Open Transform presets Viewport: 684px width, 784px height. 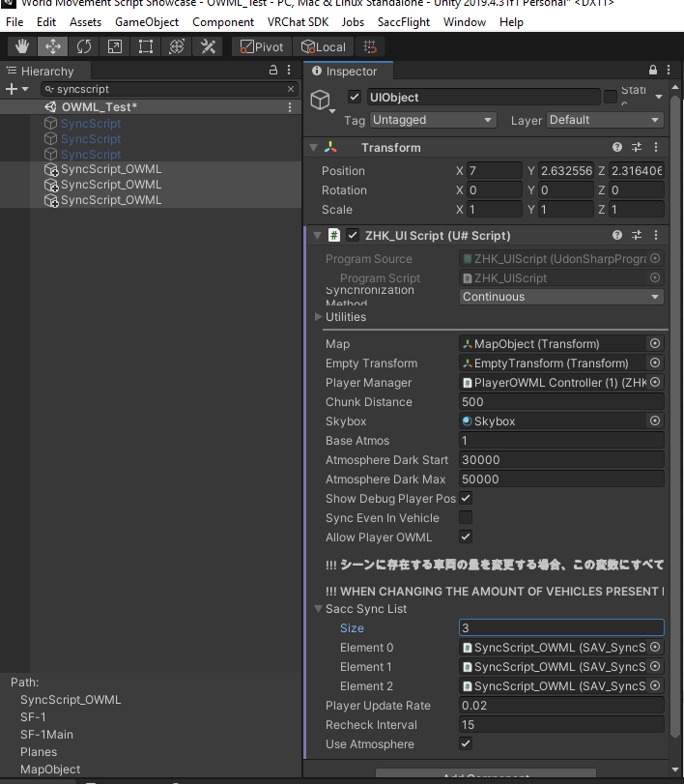[x=637, y=147]
